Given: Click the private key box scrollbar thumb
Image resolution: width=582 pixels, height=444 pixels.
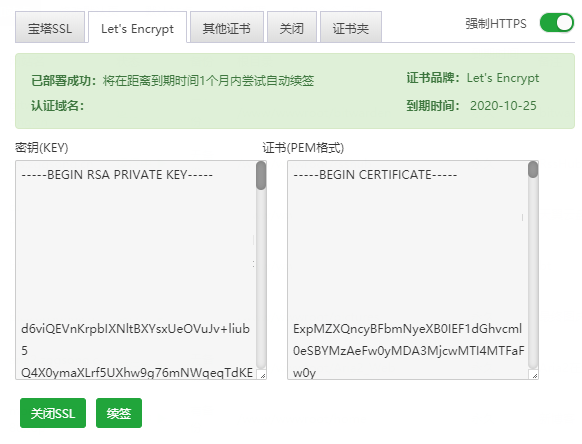Looking at the screenshot, I should click(x=261, y=176).
